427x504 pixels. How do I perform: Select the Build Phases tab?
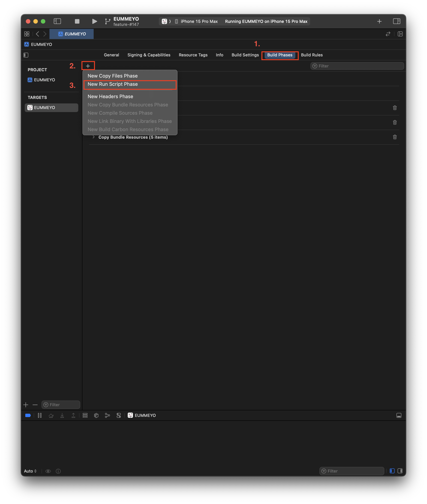(x=280, y=55)
